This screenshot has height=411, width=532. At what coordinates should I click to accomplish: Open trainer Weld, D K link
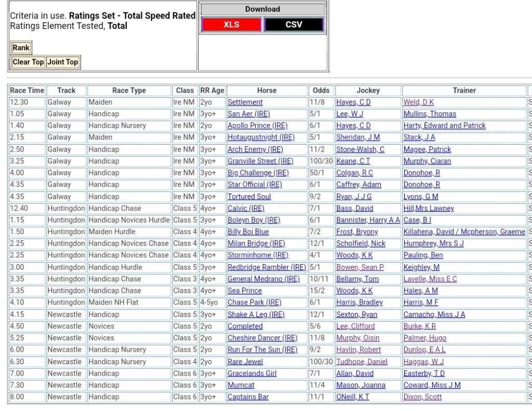pyautogui.click(x=418, y=102)
